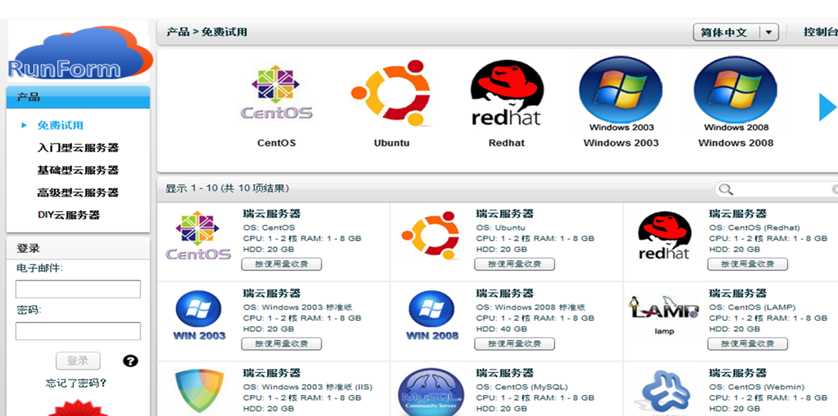This screenshot has width=838, height=416.
Task: Clear the search field with X icon
Action: pos(835,189)
